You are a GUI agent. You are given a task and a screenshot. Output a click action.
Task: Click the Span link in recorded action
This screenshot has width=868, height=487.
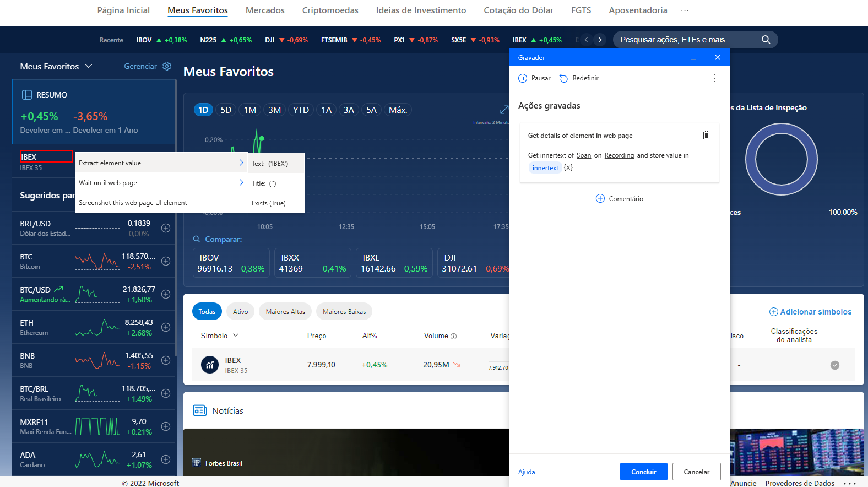[x=584, y=155]
